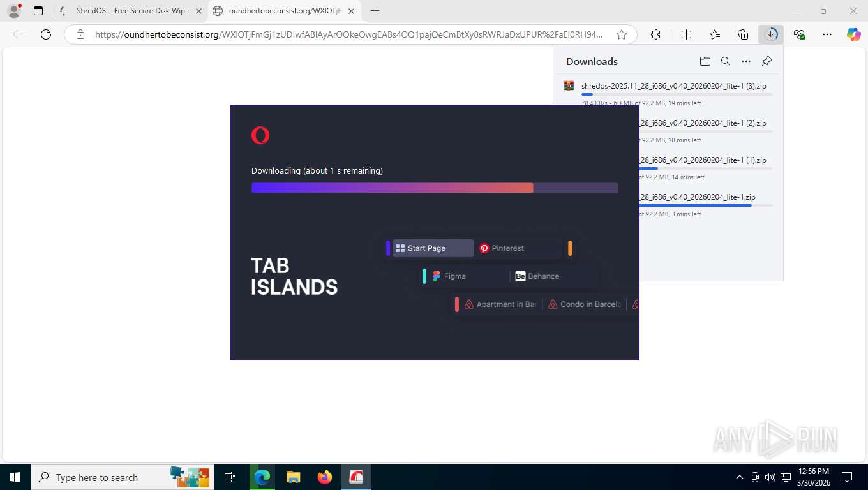
Task: Open the Favorites list icon
Action: [x=715, y=34]
